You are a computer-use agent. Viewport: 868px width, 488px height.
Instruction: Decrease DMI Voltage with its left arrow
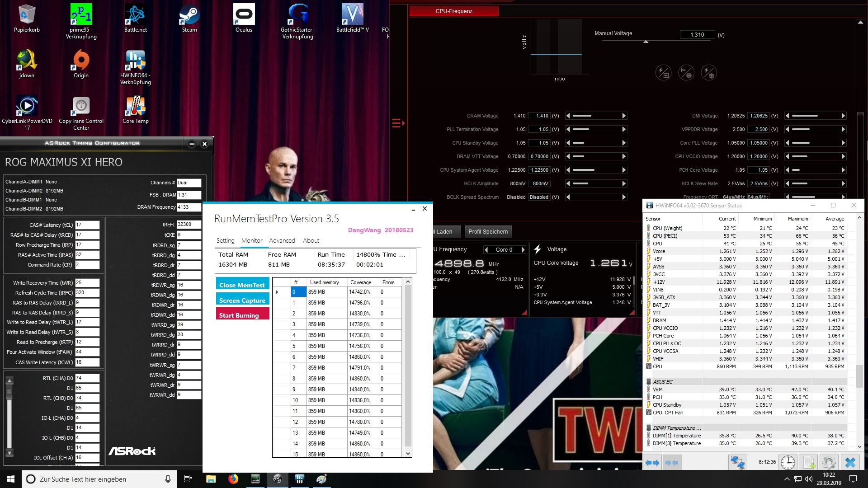coord(788,116)
